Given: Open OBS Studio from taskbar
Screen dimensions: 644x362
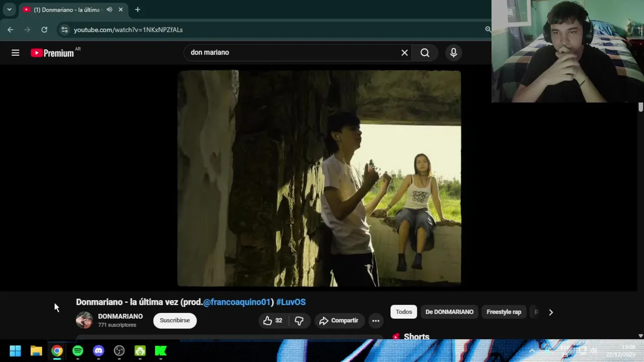Looking at the screenshot, I should tap(119, 351).
